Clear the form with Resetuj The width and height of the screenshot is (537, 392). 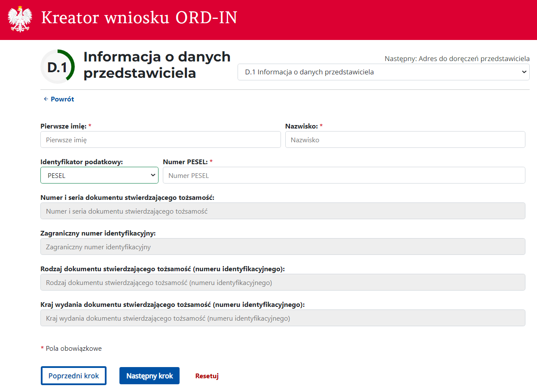pos(207,376)
